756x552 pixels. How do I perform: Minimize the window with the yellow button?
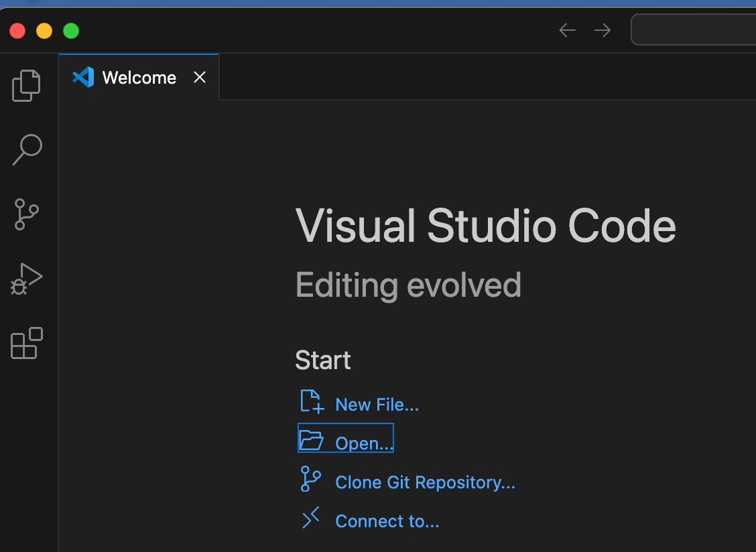click(44, 31)
